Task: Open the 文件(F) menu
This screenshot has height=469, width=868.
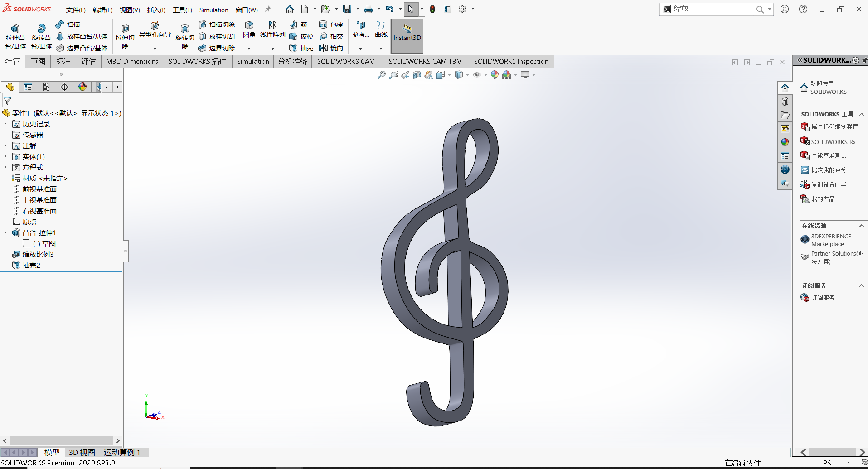Action: (76, 10)
